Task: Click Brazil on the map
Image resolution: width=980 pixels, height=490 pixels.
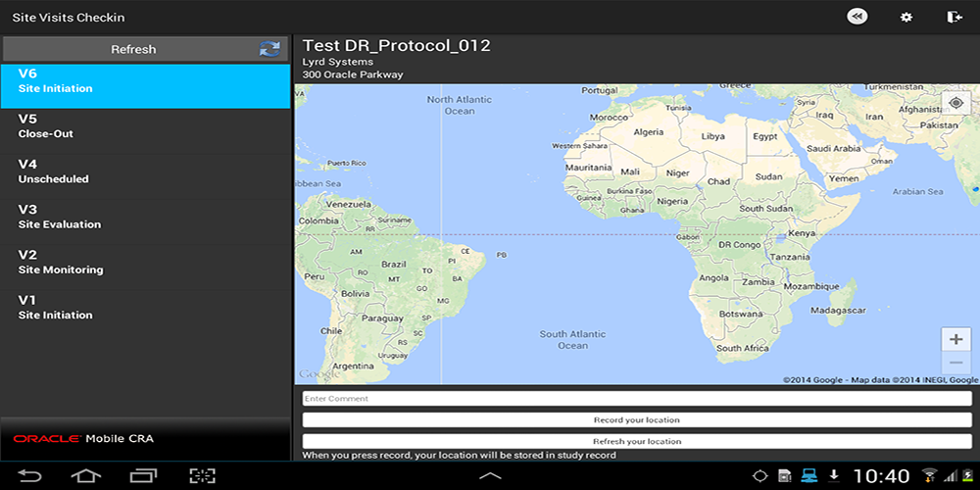Action: point(394,265)
